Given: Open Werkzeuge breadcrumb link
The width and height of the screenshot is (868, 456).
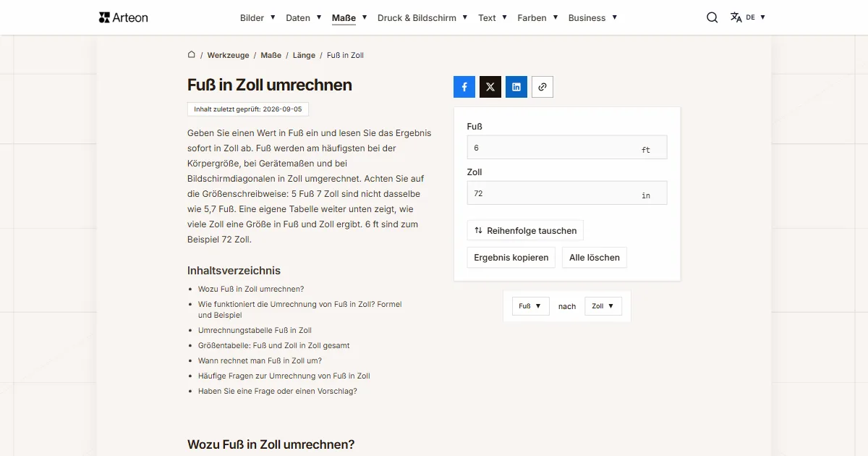Looking at the screenshot, I should point(228,55).
